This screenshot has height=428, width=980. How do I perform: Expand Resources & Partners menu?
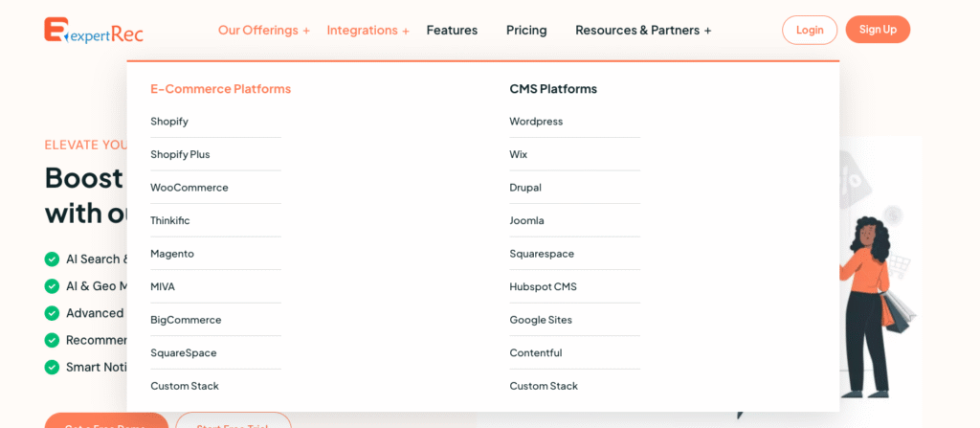tap(642, 31)
